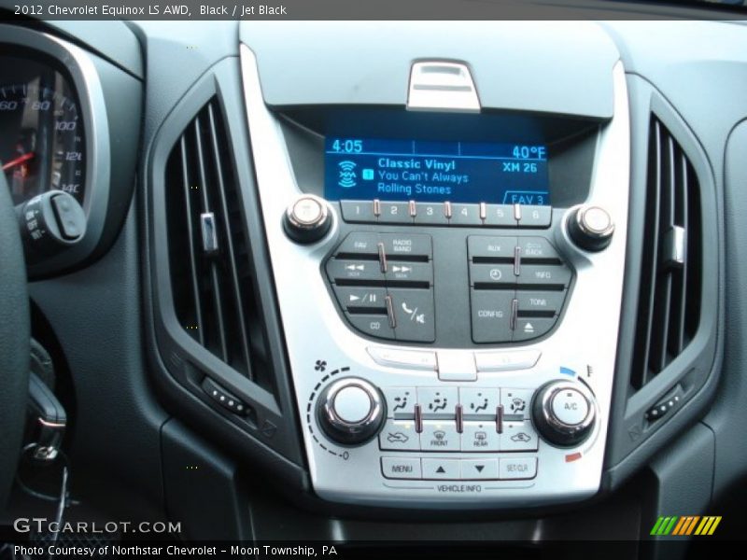Click the fan speed knob
The height and width of the screenshot is (560, 747).
click(x=352, y=409)
